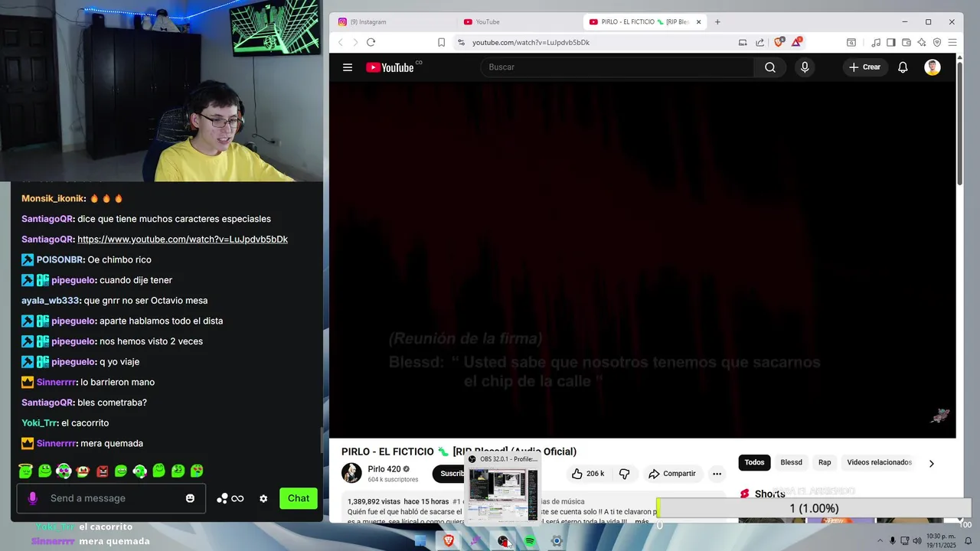Image resolution: width=980 pixels, height=551 pixels.
Task: Click the YouTube Buscar search field
Action: 618,67
